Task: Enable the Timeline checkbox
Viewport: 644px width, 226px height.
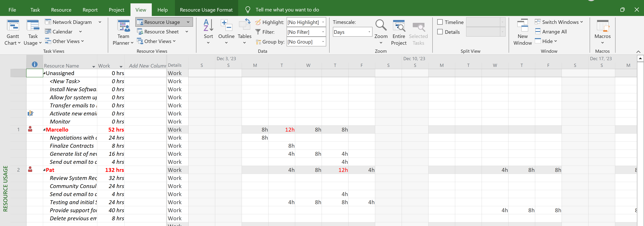Action: 440,22
